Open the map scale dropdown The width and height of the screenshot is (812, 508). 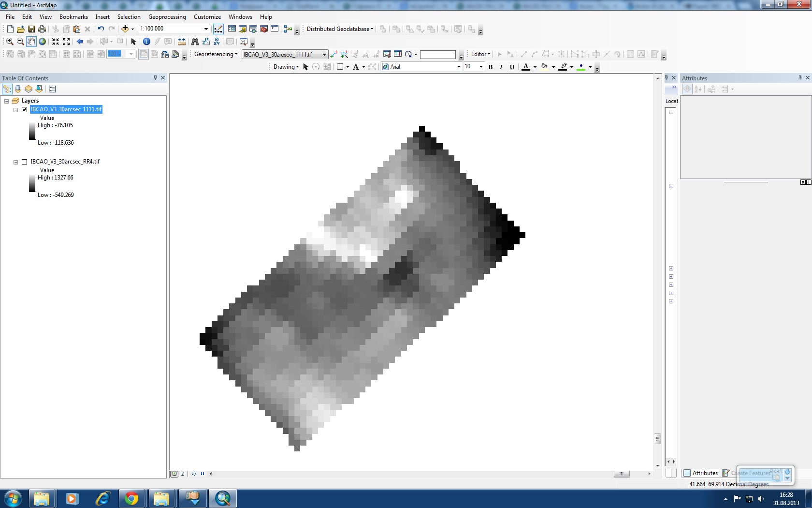coord(206,29)
